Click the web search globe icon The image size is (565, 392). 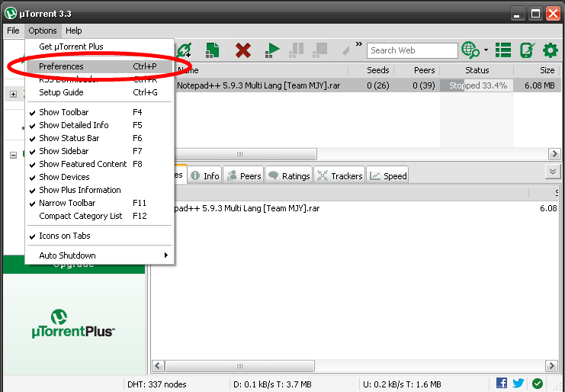point(470,50)
